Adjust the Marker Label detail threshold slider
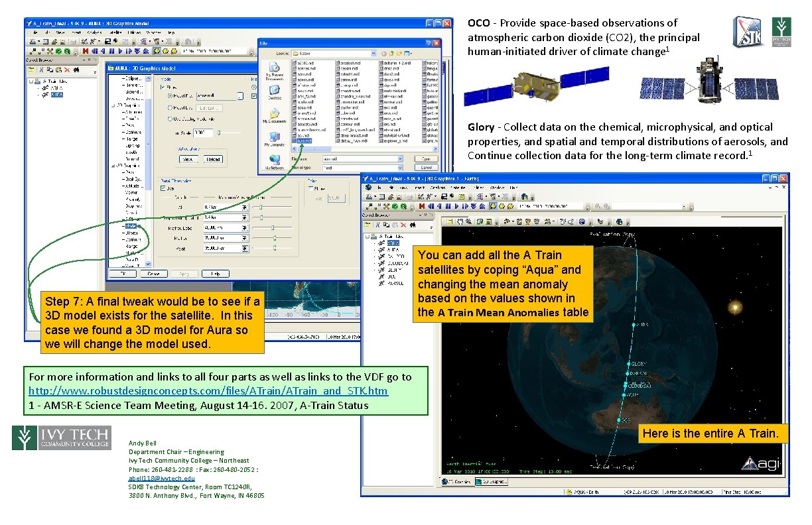 click(x=272, y=228)
